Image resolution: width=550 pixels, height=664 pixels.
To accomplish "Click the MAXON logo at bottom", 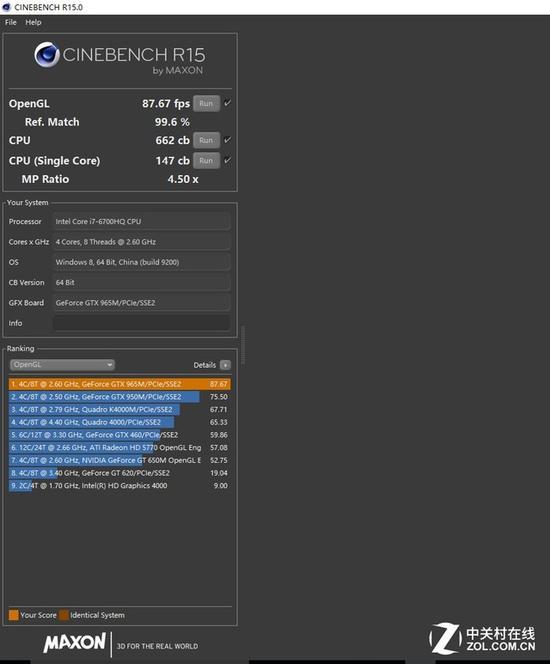I will click(x=75, y=643).
